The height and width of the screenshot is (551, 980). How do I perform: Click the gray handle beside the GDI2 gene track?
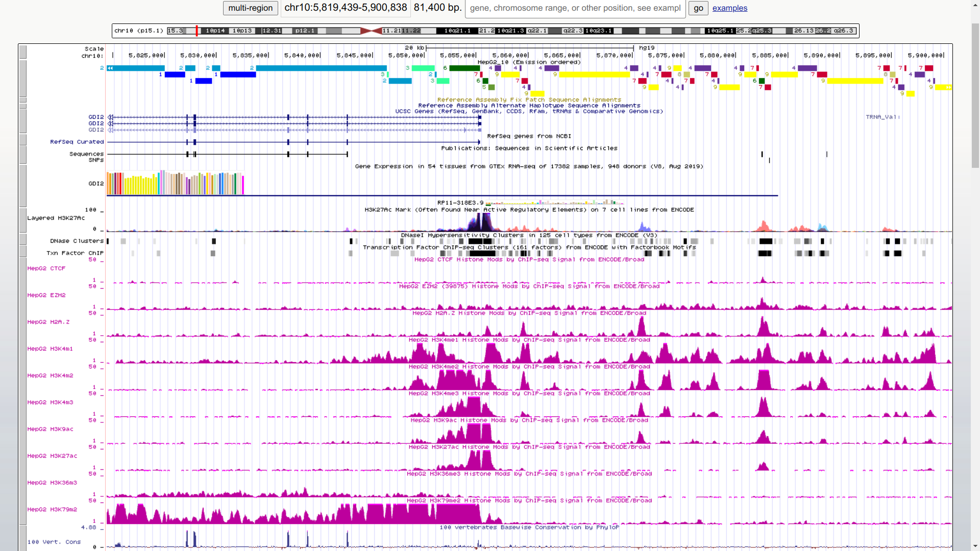(22, 121)
